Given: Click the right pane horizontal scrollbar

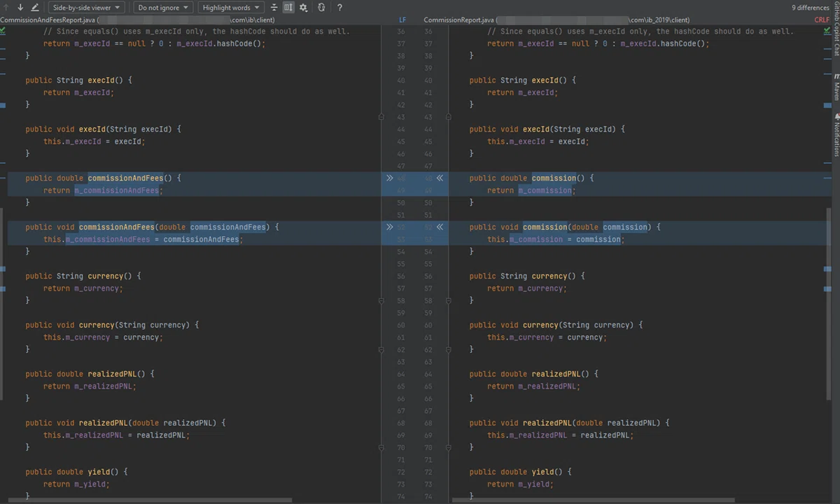Looking at the screenshot, I should [x=594, y=500].
